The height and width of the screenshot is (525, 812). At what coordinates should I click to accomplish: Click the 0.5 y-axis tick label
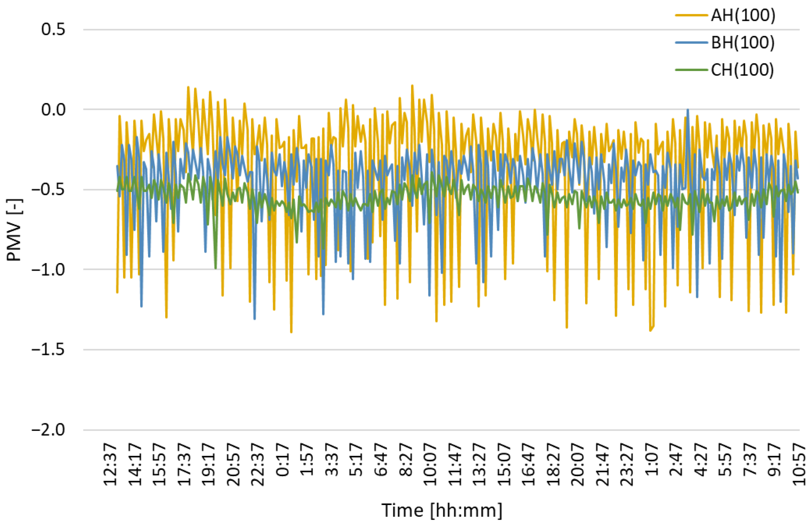tap(53, 29)
